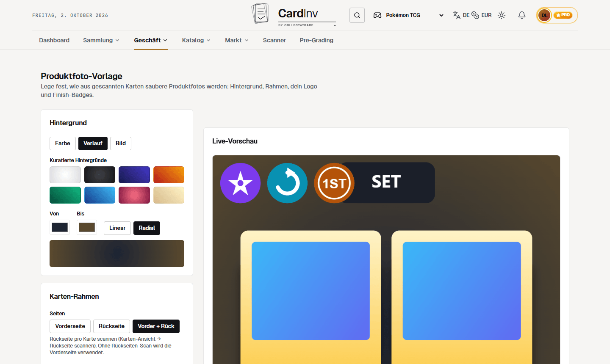This screenshot has height=364, width=610.
Task: Go to the Dashboard tab
Action: [54, 40]
